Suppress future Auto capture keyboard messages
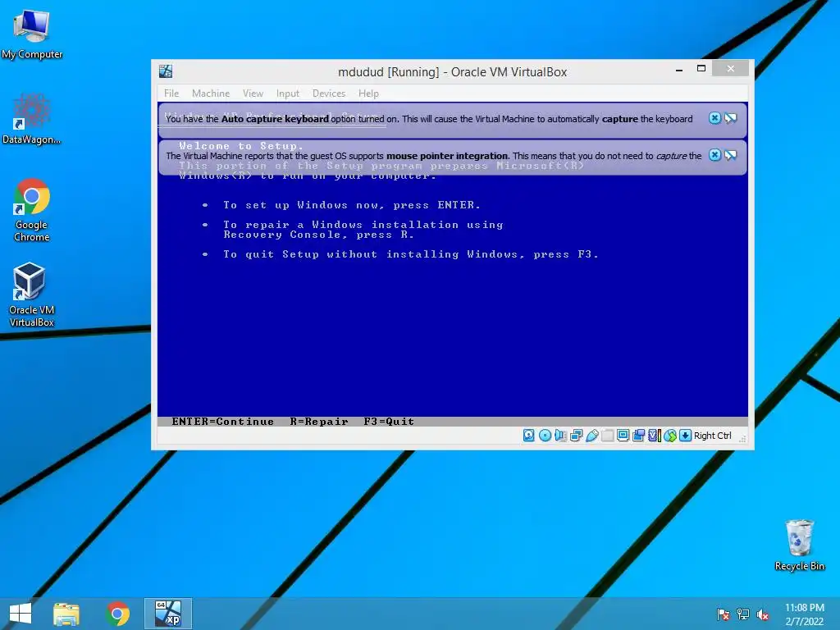 click(731, 118)
